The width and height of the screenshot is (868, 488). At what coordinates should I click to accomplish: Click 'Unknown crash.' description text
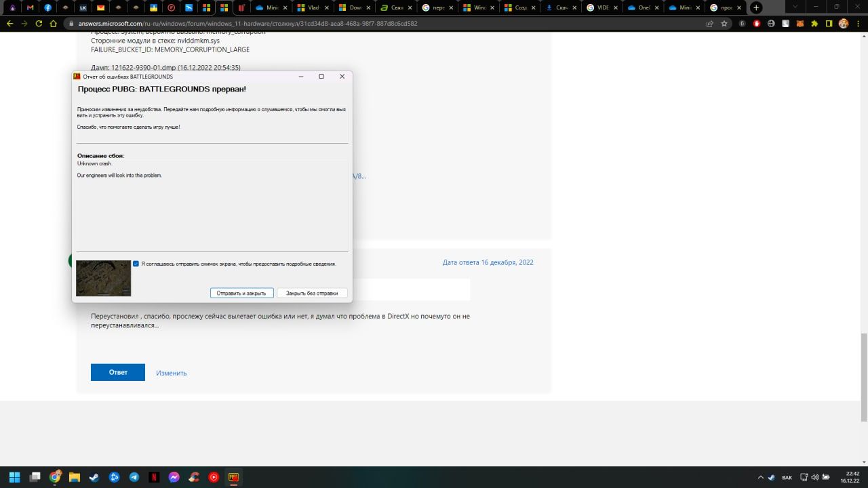[x=95, y=163]
